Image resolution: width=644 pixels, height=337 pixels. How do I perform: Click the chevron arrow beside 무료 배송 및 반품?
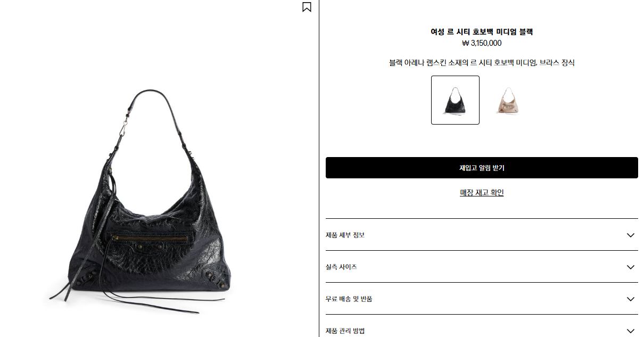[631, 299]
